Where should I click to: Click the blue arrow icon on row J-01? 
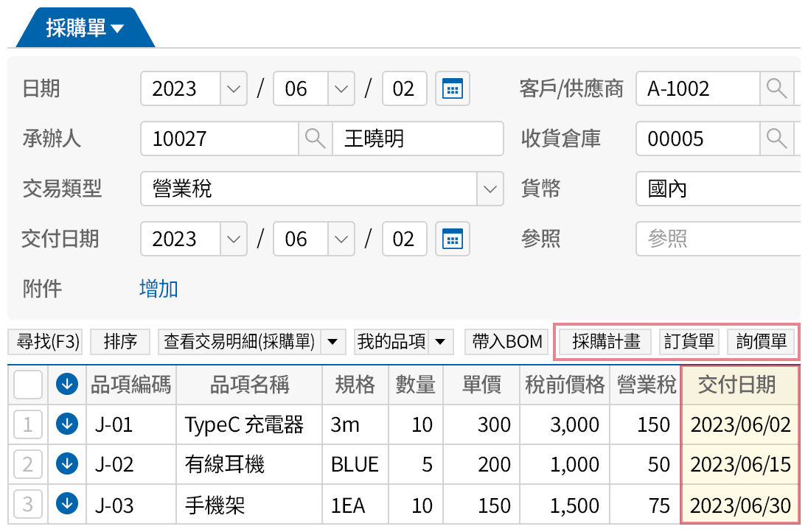pyautogui.click(x=66, y=424)
